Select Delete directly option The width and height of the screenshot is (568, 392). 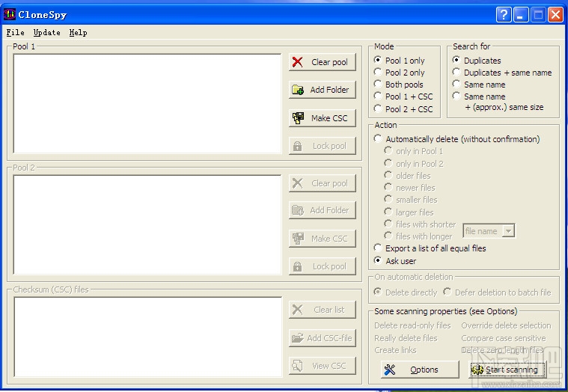coord(406,293)
